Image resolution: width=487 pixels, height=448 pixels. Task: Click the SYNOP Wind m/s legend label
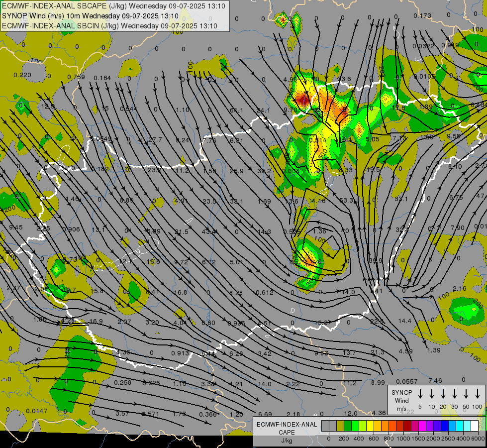pyautogui.click(x=401, y=401)
